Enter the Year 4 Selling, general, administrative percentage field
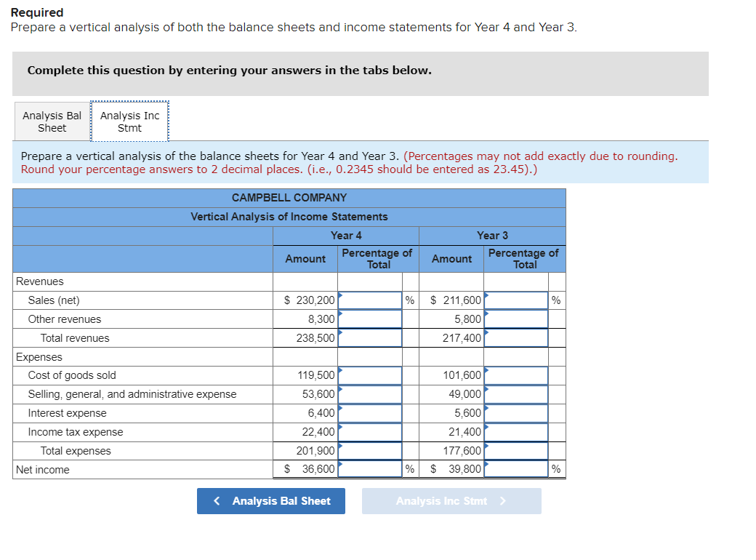The width and height of the screenshot is (756, 560). pyautogui.click(x=371, y=394)
